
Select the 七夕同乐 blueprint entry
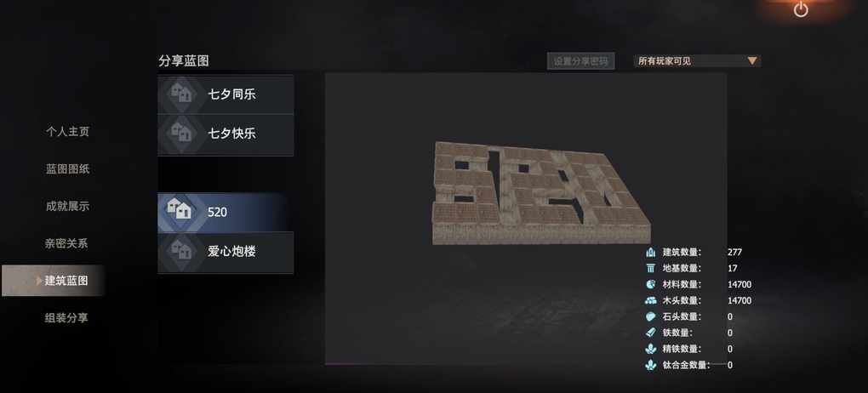click(x=226, y=94)
